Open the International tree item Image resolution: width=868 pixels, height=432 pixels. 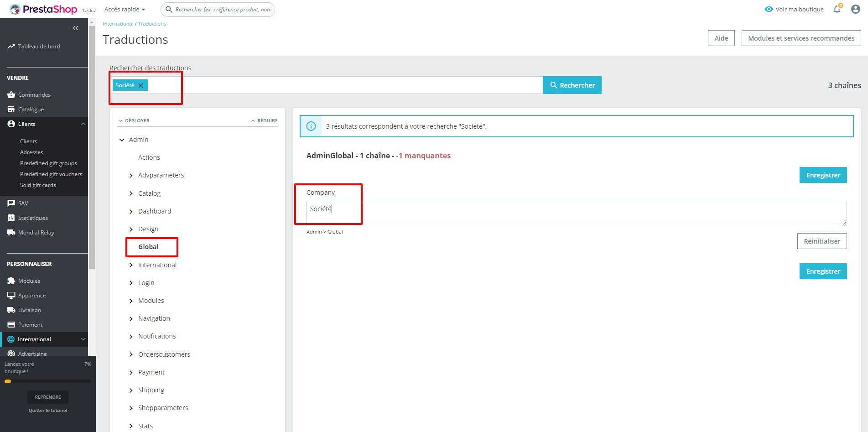[x=157, y=265]
